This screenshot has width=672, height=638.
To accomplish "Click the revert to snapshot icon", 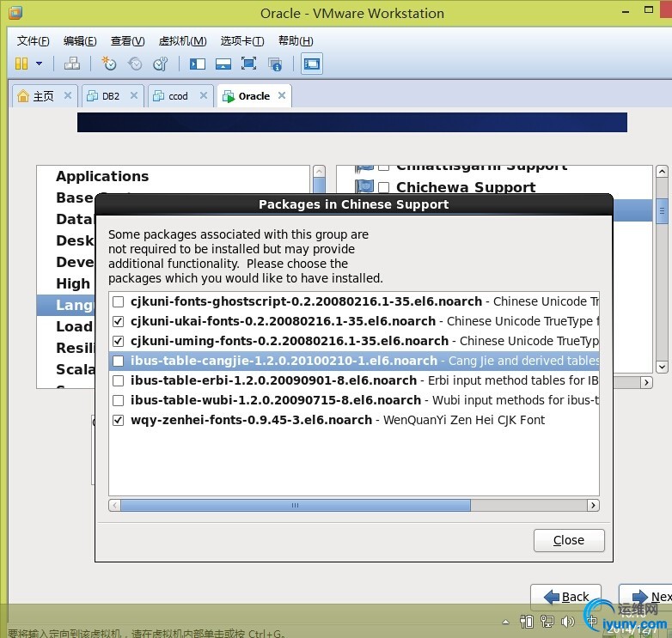I will tap(135, 64).
